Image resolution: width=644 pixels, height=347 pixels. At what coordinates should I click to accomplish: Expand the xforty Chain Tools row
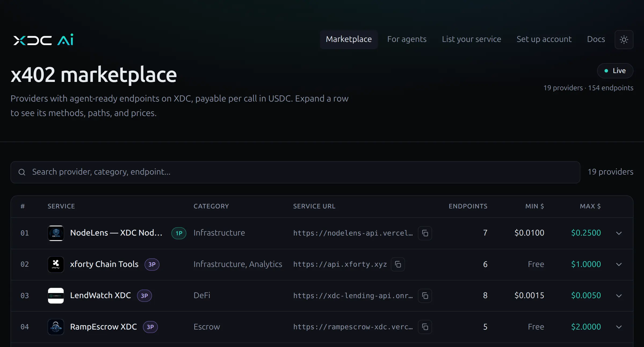(x=619, y=265)
